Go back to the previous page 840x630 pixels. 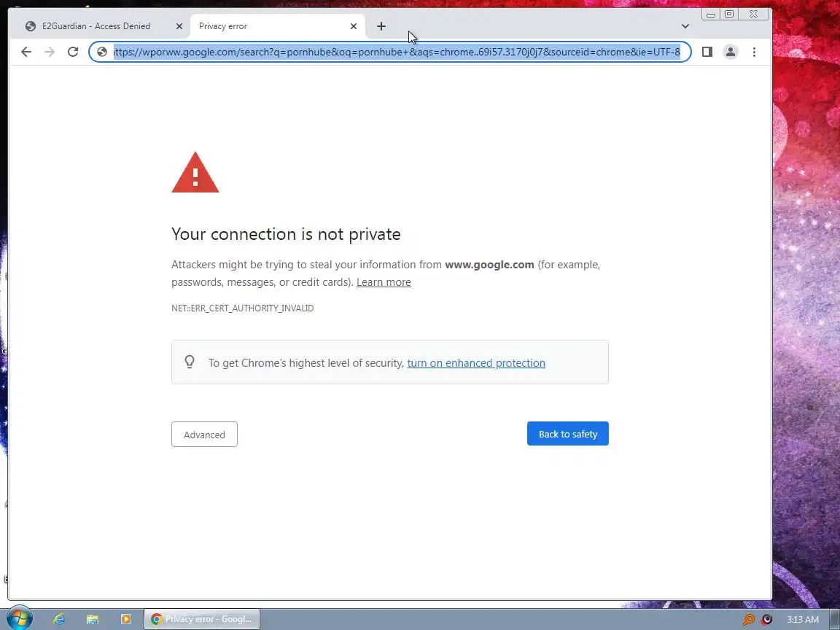[26, 52]
